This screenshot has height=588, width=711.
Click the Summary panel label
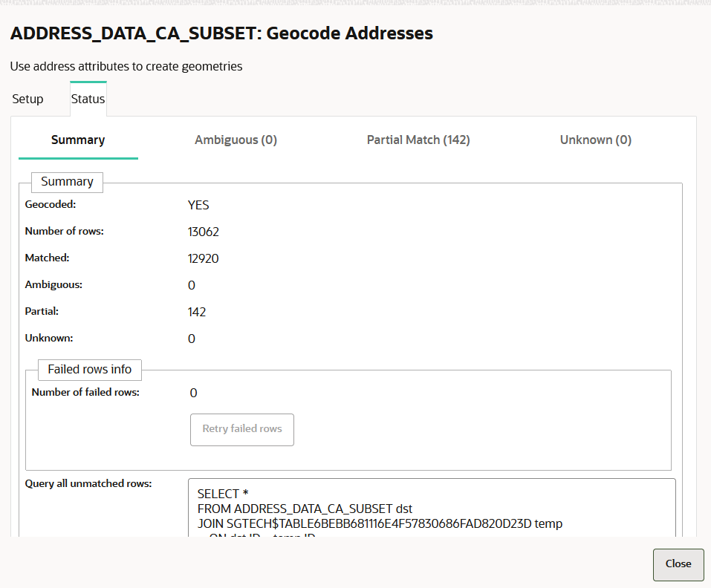point(67,181)
